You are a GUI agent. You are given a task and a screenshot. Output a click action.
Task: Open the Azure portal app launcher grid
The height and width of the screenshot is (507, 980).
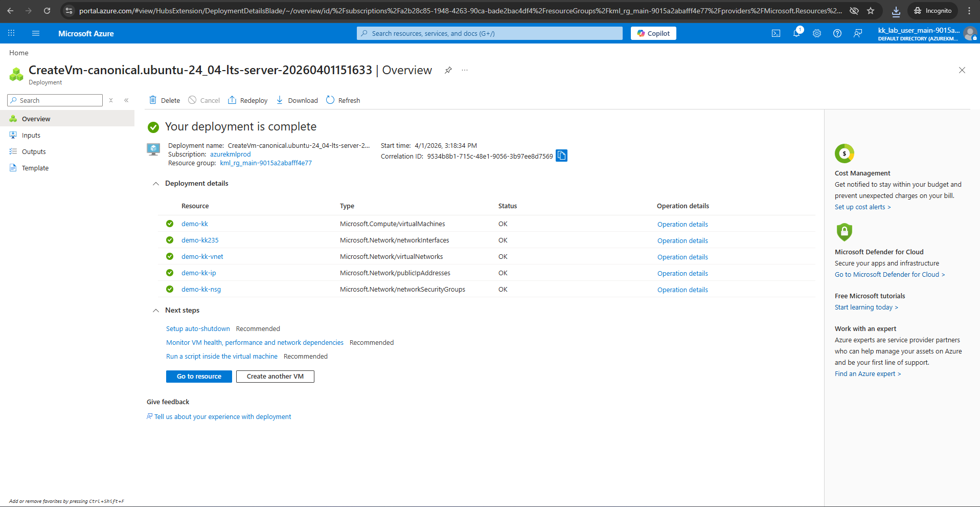pyautogui.click(x=11, y=33)
